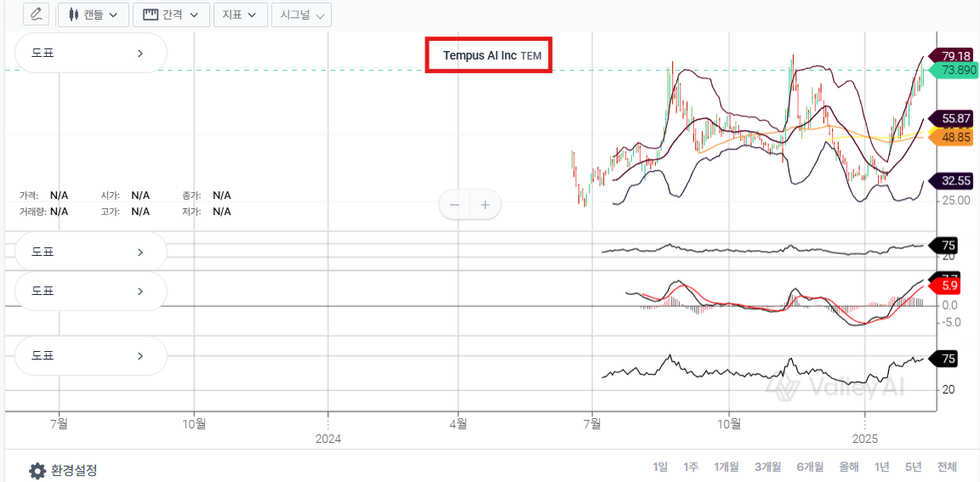Open 환경설정 settings with gear icon
This screenshot has height=482, width=980.
point(63,470)
